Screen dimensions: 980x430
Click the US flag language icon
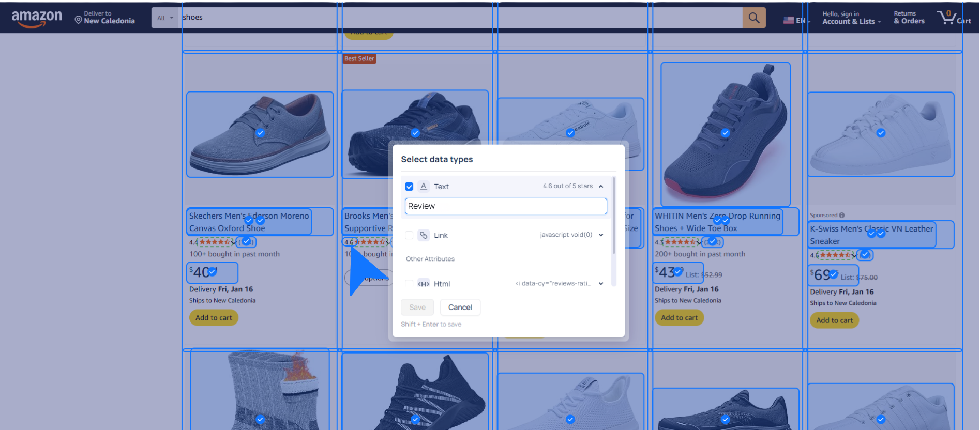tap(789, 20)
